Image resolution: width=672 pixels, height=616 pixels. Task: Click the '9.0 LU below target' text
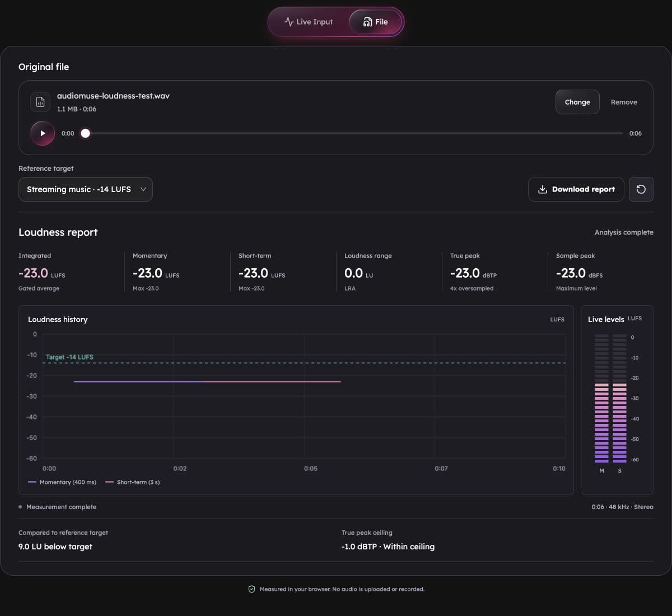(x=55, y=547)
